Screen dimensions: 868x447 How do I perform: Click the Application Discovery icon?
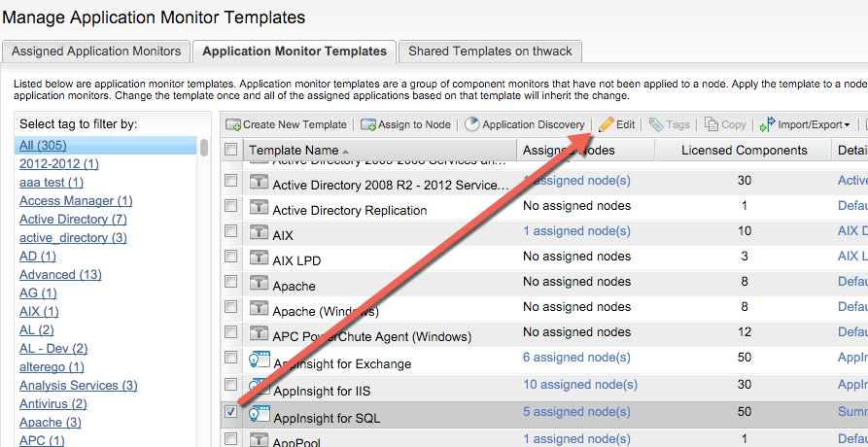point(471,124)
